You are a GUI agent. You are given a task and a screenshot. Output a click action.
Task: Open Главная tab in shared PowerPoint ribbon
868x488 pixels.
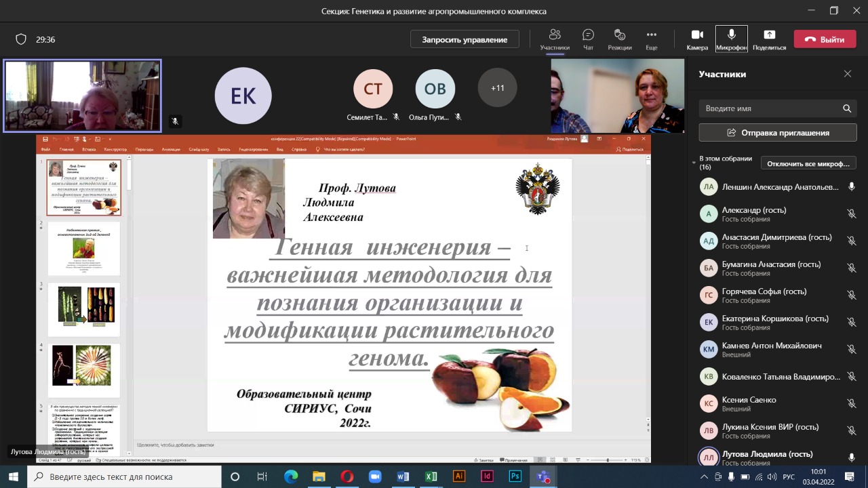[66, 149]
